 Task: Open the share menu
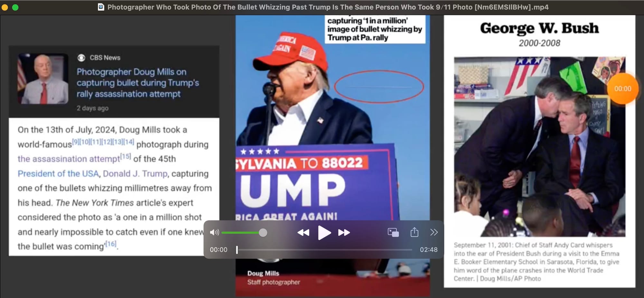[414, 232]
